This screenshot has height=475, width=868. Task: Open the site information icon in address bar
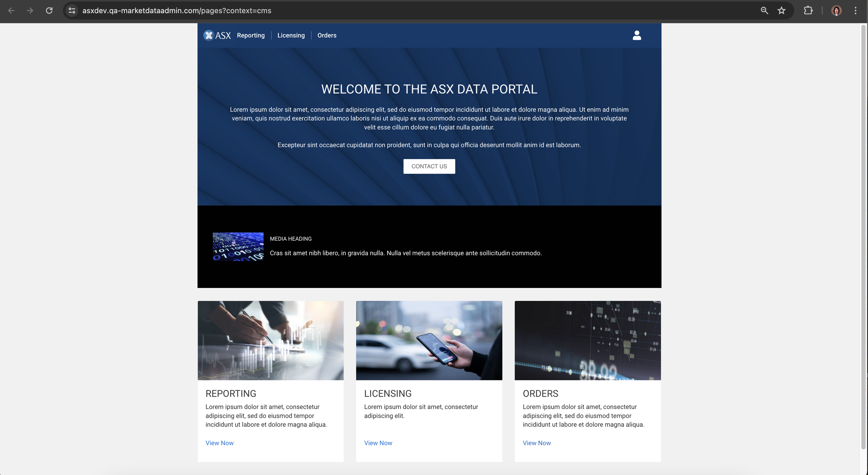72,10
